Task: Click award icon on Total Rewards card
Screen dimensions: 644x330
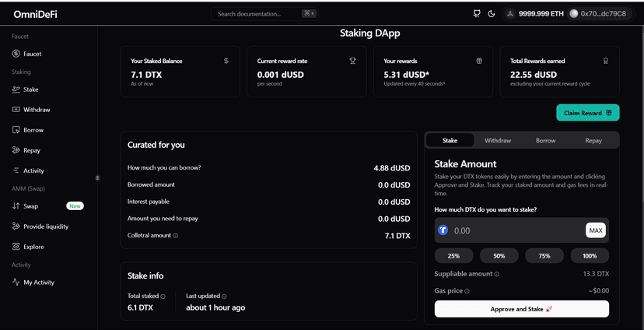Action: click(605, 61)
